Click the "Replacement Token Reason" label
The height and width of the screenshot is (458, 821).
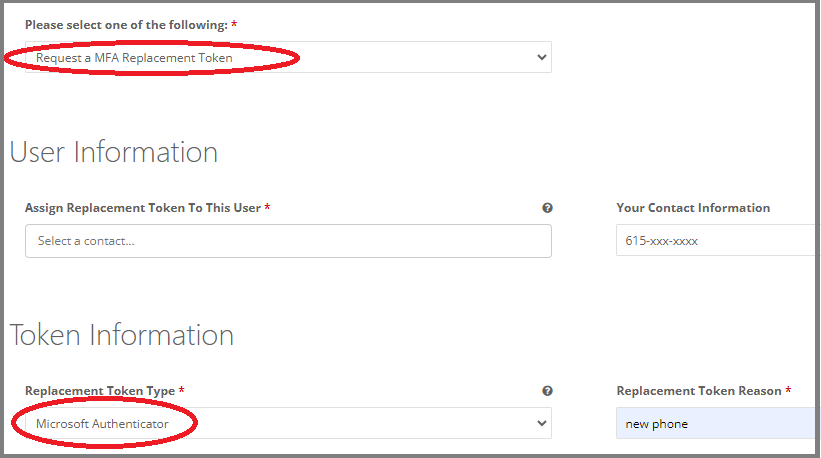tap(699, 391)
